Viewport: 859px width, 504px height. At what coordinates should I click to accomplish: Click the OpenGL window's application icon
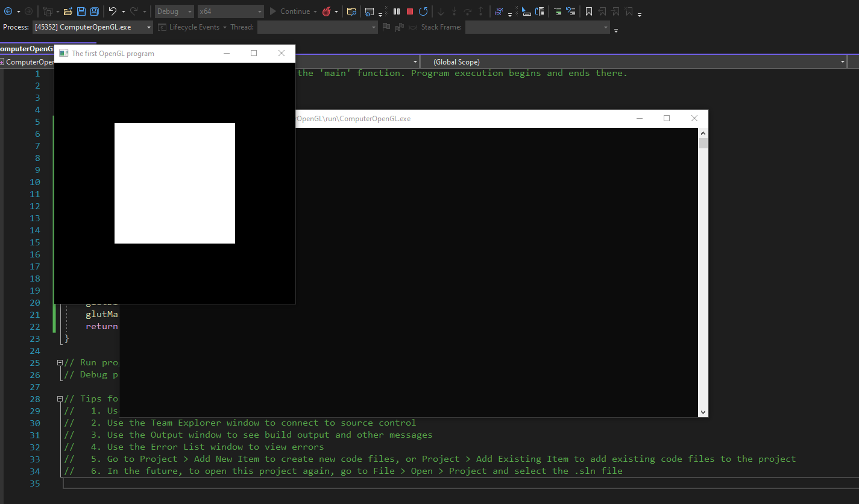63,53
